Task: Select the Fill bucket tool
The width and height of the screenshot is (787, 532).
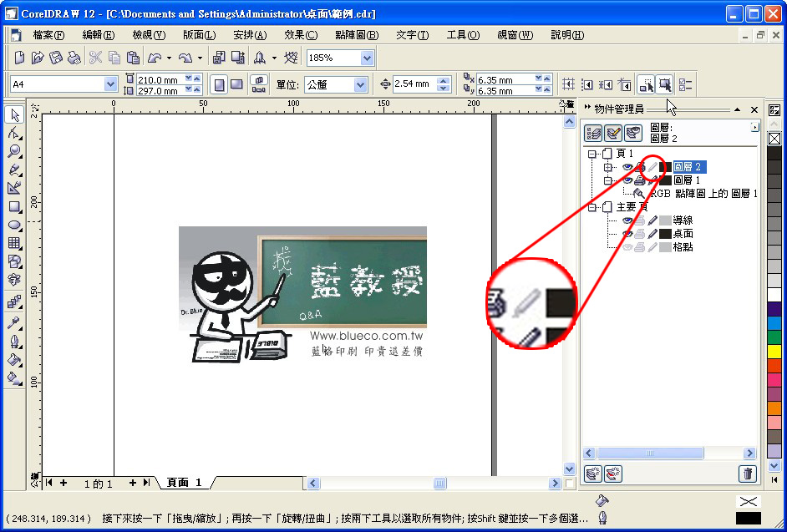Action: point(14,359)
